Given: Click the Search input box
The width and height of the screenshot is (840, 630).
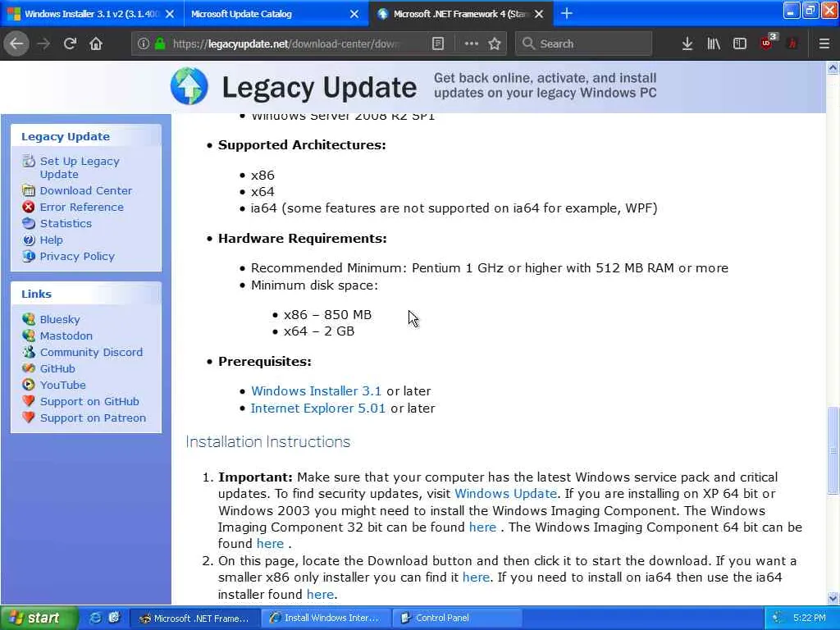Looking at the screenshot, I should (x=584, y=43).
